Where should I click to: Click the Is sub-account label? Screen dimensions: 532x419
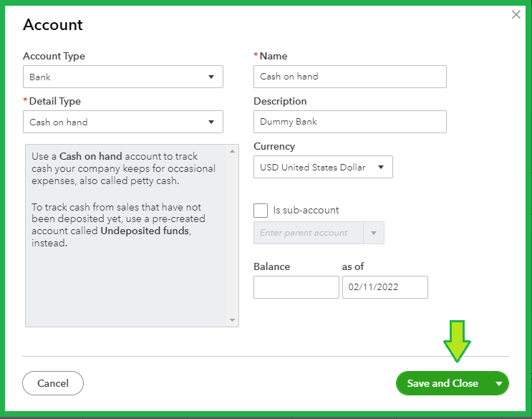[x=306, y=211]
